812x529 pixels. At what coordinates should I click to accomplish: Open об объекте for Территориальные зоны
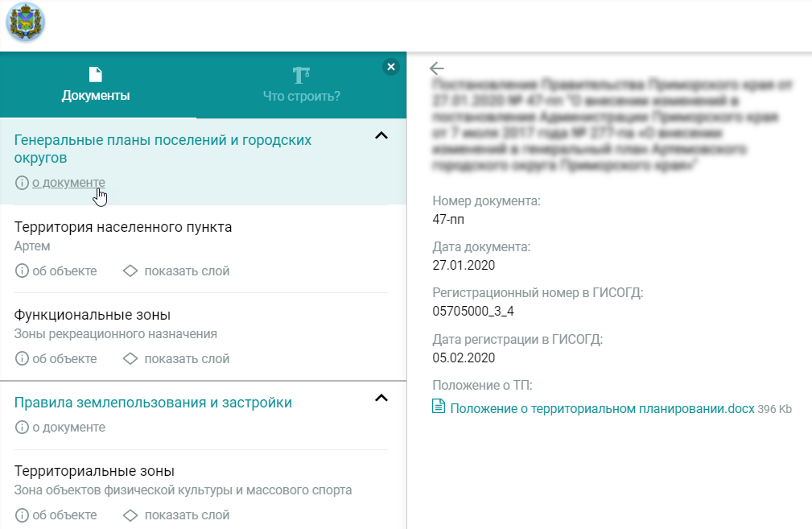[56, 515]
